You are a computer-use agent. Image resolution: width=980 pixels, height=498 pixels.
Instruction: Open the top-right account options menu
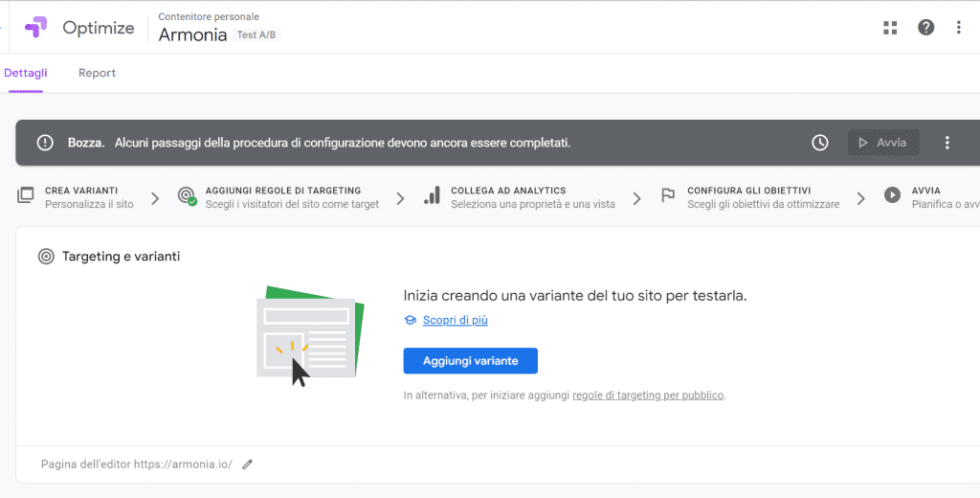[x=958, y=28]
